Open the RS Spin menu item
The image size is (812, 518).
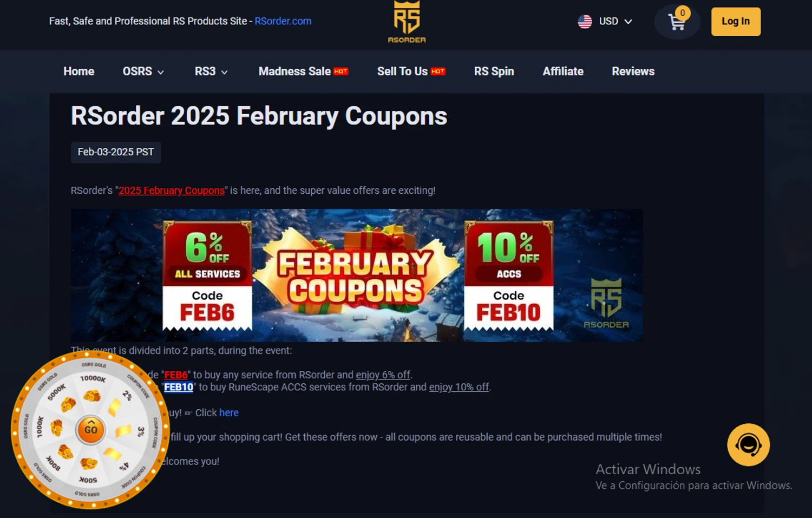click(x=494, y=71)
